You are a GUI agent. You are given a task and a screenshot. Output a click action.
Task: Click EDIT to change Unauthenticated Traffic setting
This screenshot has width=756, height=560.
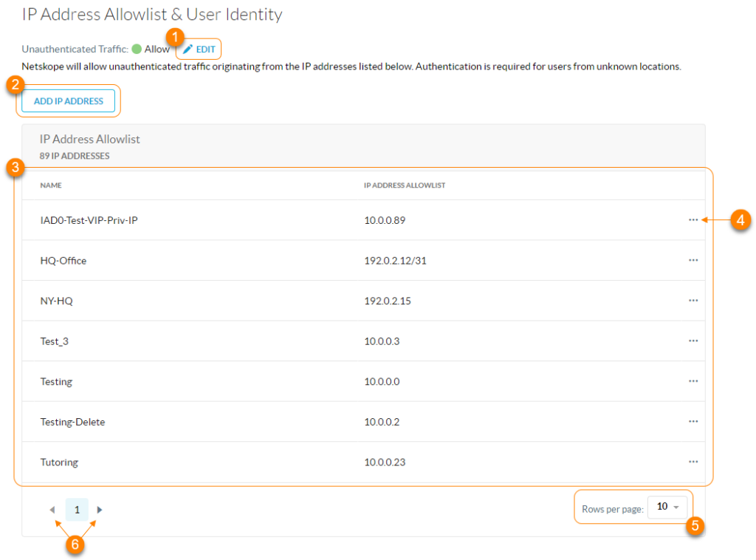coord(205,49)
